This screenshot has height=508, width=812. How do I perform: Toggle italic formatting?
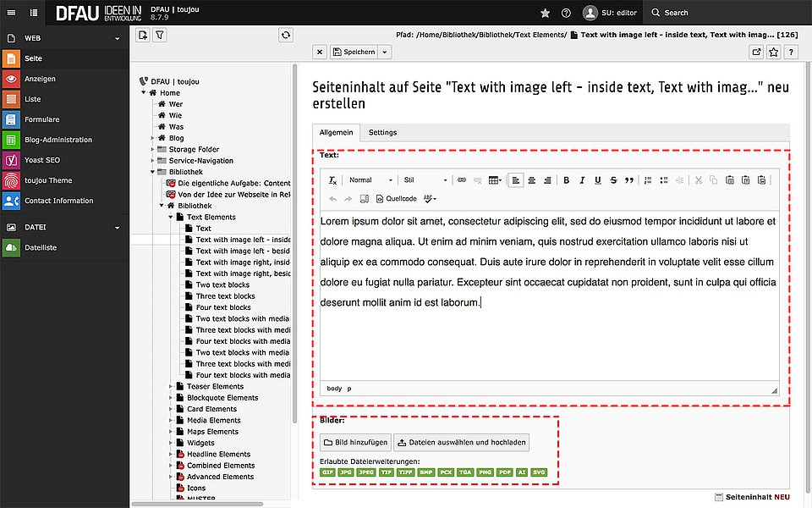tap(582, 179)
